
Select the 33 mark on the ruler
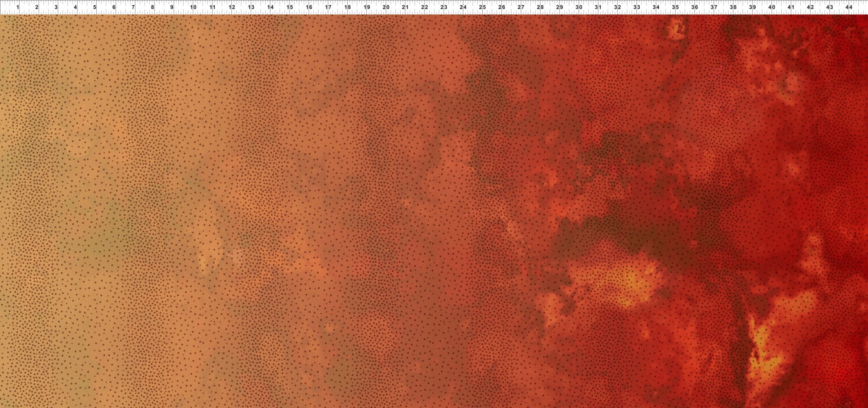pos(636,7)
